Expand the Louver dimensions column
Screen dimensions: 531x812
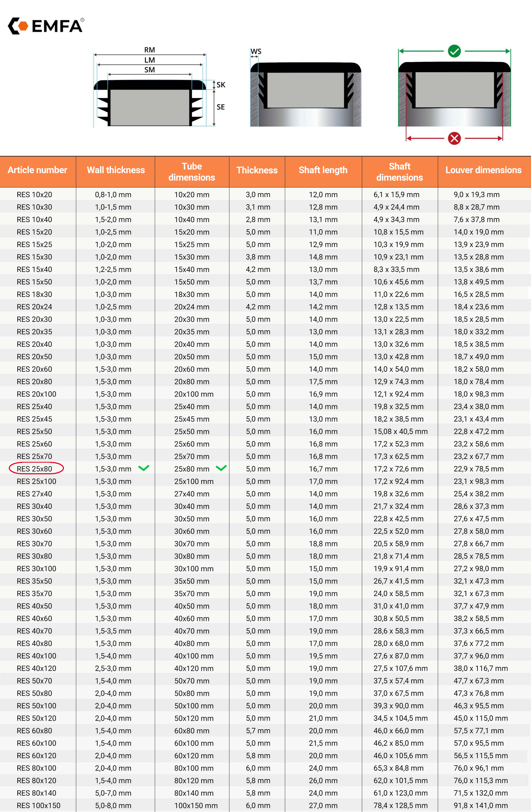pyautogui.click(x=487, y=172)
